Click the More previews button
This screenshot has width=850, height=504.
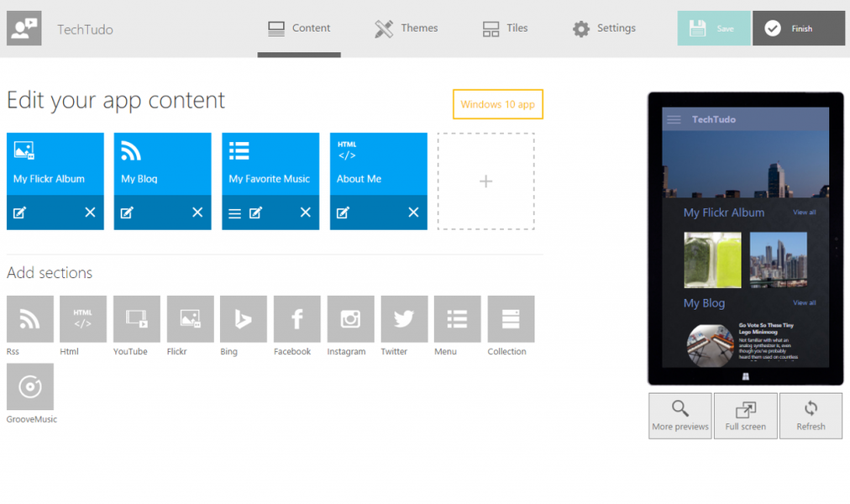[680, 416]
